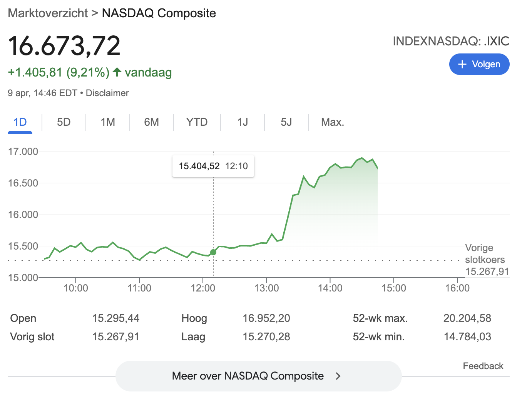This screenshot has height=393, width=532.
Task: Click the Feedback link
Action: (x=483, y=366)
